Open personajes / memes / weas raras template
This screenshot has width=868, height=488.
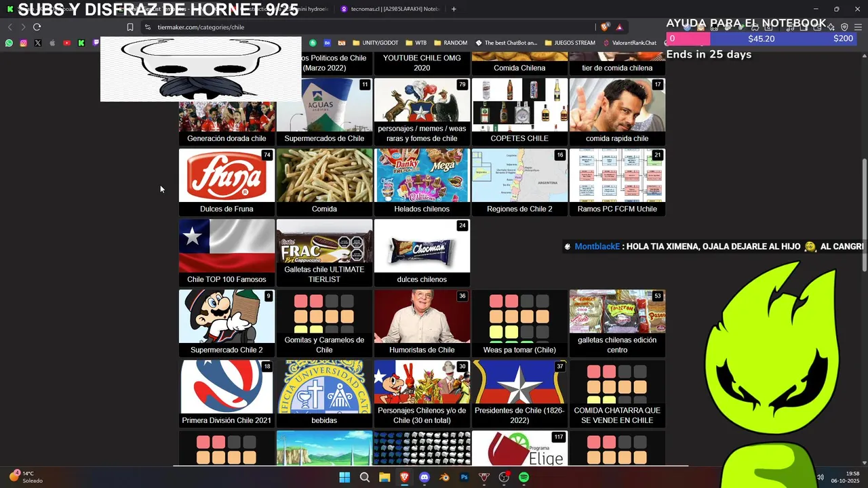422,111
